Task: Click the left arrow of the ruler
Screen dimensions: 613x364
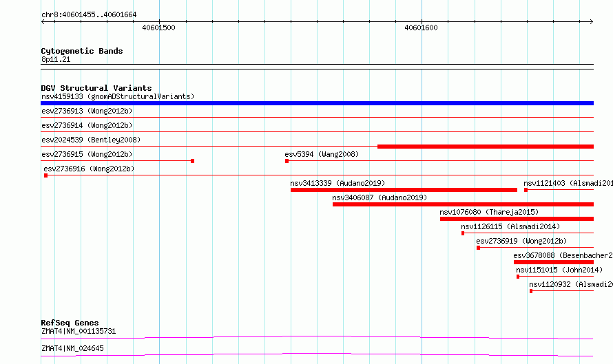Action: click(x=43, y=22)
